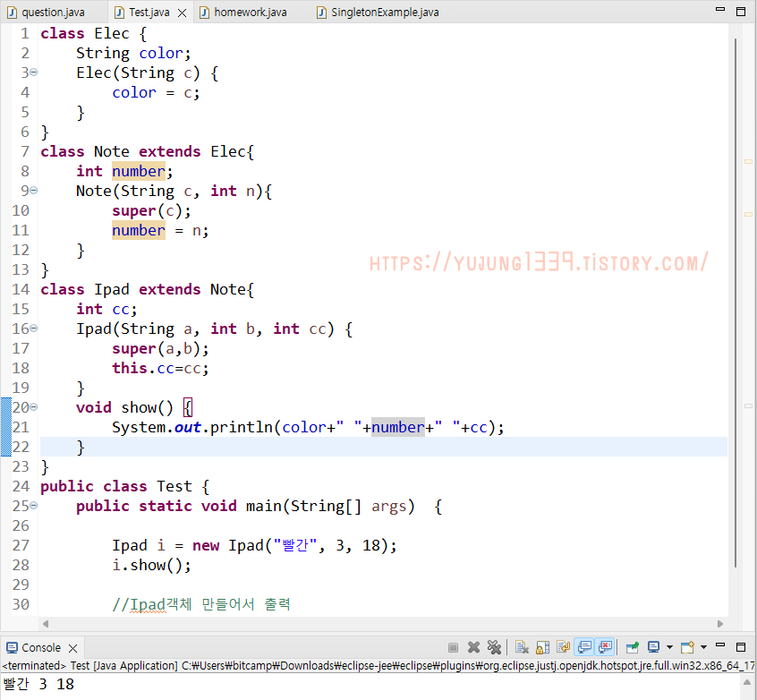Click top occurrence marker in overview ruler

coord(748,161)
